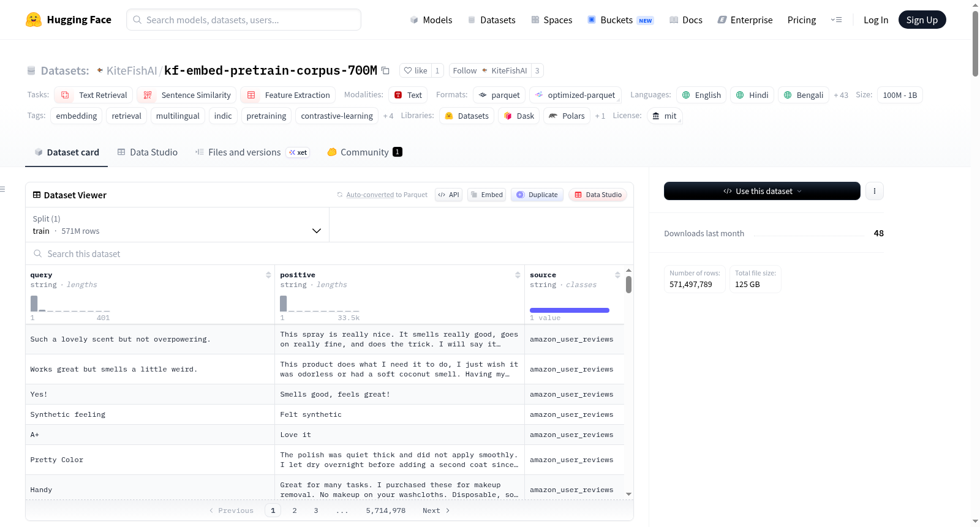Expand the +43 more languages
Image resolution: width=980 pixels, height=527 pixels.
click(x=841, y=95)
